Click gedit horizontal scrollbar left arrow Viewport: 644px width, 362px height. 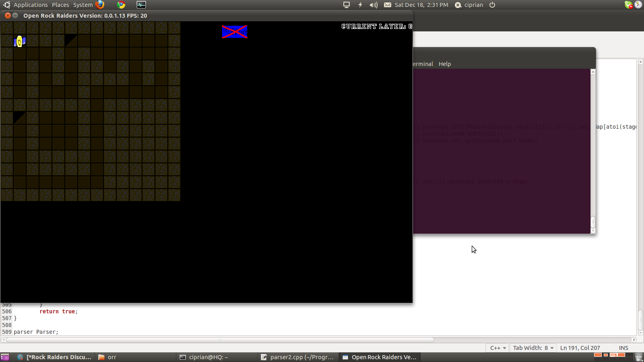3,339
